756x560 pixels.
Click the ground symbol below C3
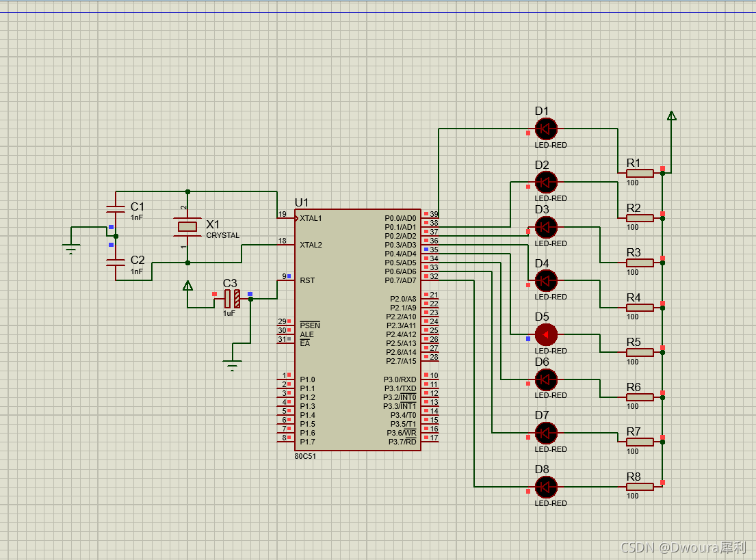tap(233, 366)
